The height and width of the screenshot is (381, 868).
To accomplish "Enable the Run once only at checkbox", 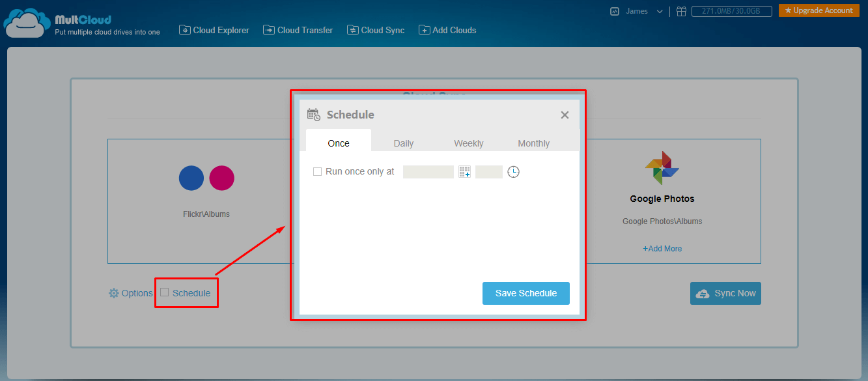I will pos(317,171).
